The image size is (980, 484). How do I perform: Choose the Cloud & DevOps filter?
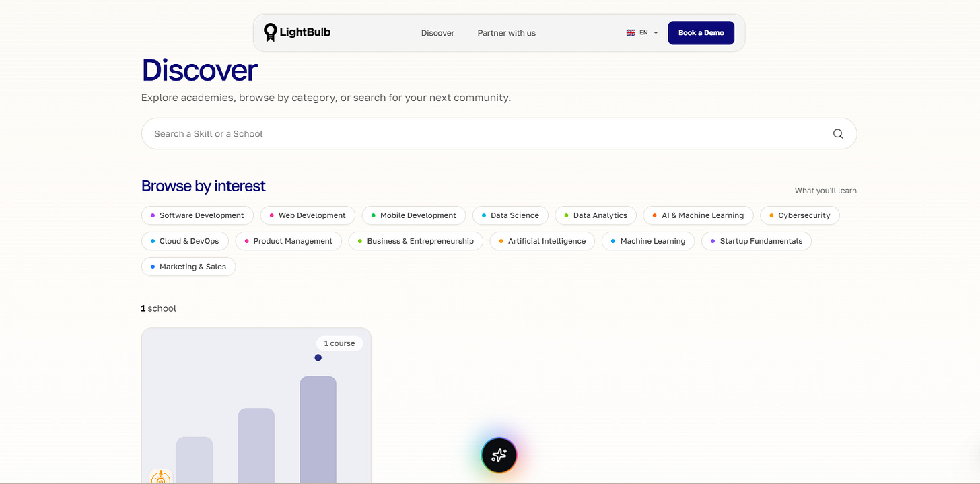[x=185, y=241]
